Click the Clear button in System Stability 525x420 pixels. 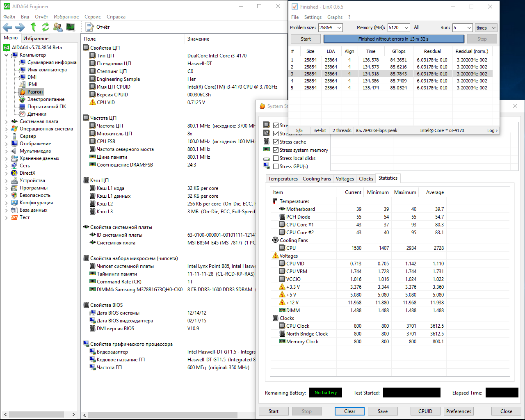click(x=350, y=411)
